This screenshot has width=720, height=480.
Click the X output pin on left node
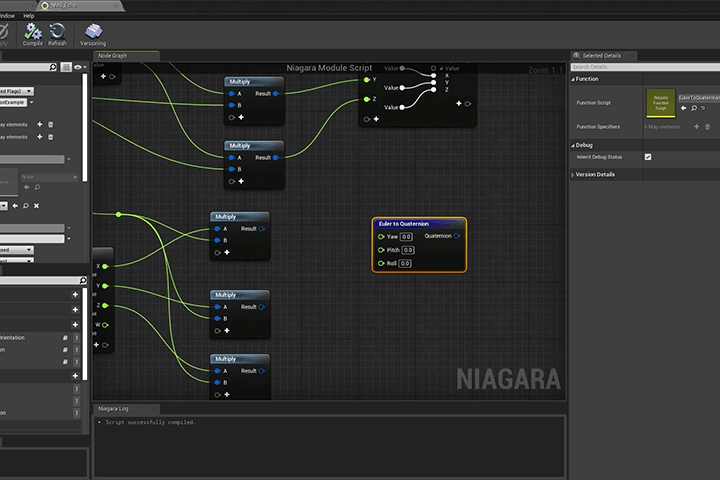point(105,266)
